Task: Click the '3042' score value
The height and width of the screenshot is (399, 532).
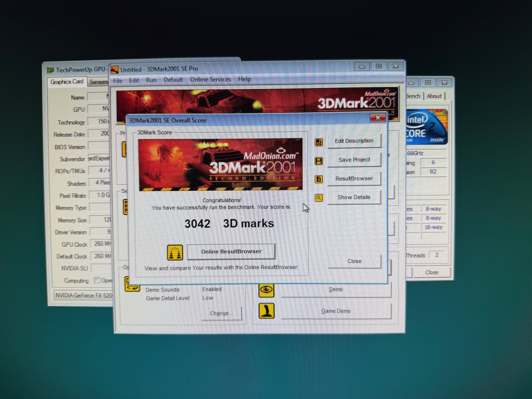Action: coord(197,224)
